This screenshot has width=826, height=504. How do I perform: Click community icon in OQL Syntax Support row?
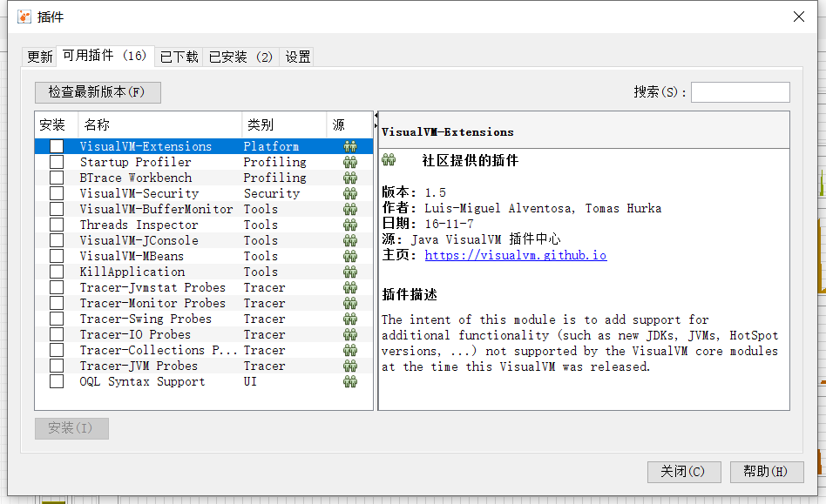[x=350, y=382]
